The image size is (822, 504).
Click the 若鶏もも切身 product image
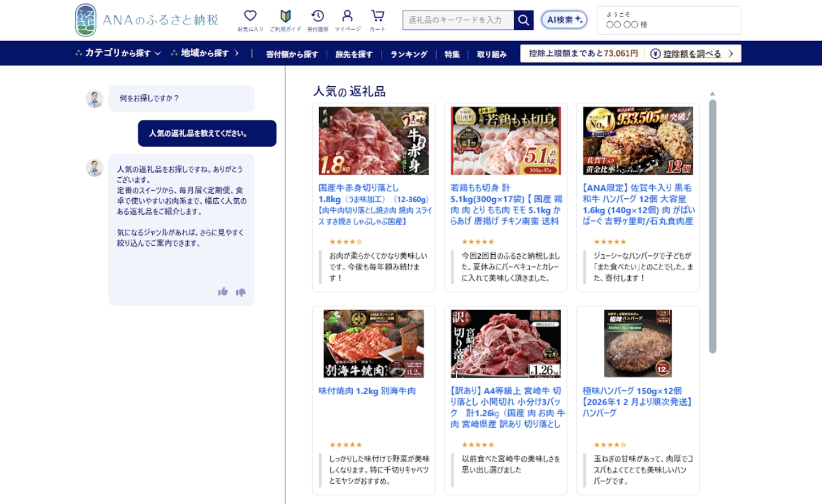click(506, 141)
